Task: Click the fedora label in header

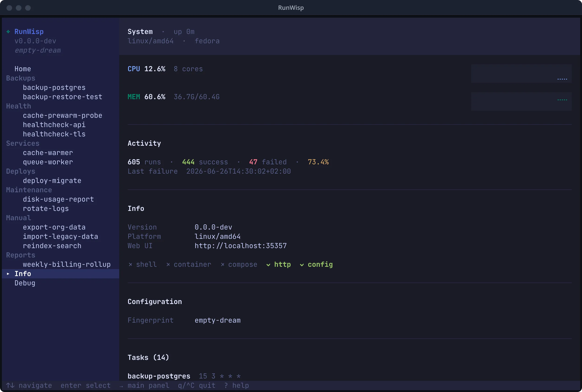Action: coord(207,41)
